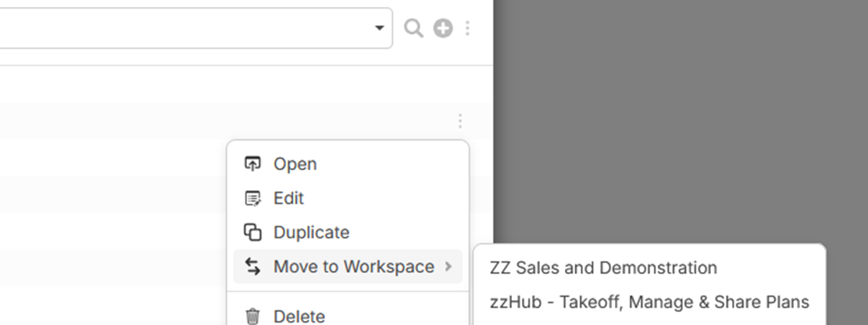Click the round plus add icon

[443, 29]
